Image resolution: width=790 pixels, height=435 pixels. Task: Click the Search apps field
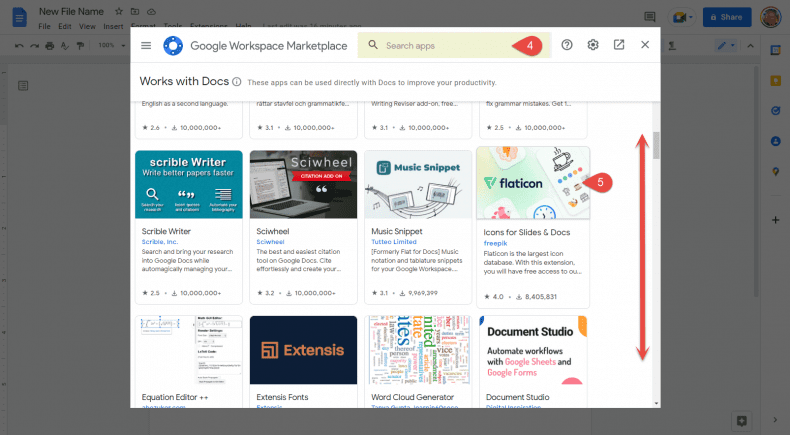pyautogui.click(x=440, y=45)
